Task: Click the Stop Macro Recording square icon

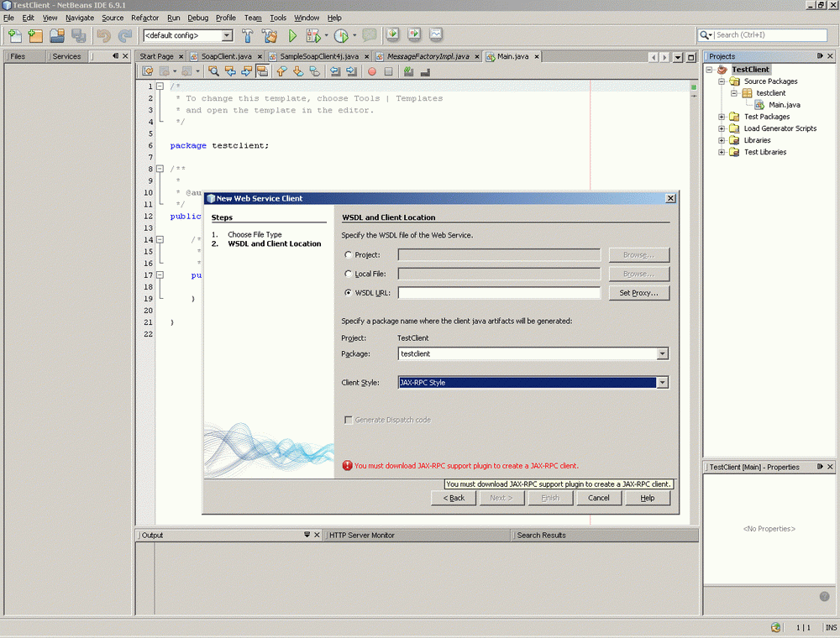Action: pos(388,71)
